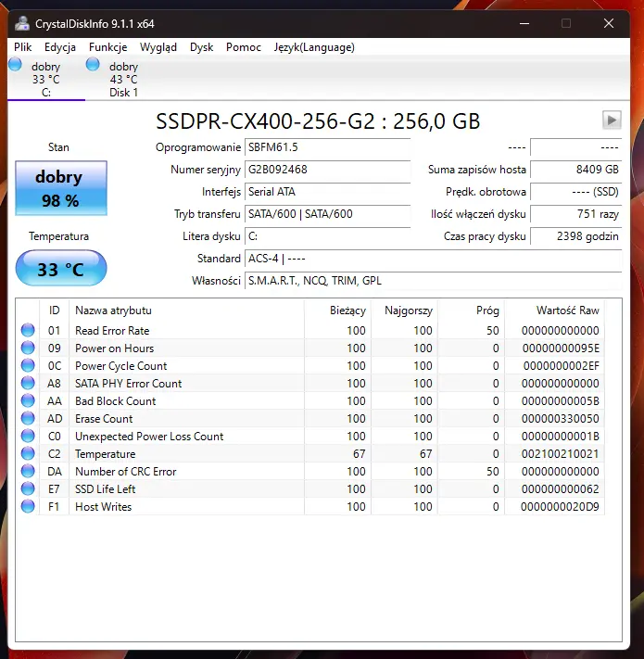Click the status orb for drive C:
The height and width of the screenshot is (659, 644).
[x=15, y=64]
